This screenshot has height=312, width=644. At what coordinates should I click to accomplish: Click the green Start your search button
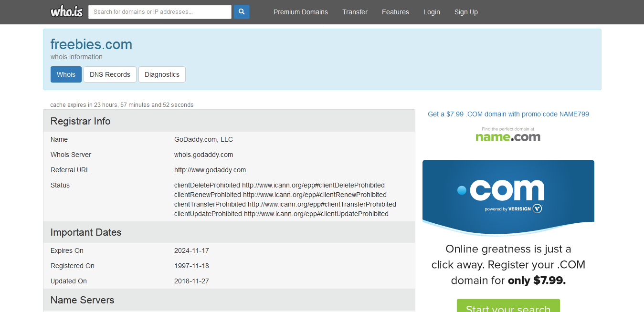(x=508, y=306)
